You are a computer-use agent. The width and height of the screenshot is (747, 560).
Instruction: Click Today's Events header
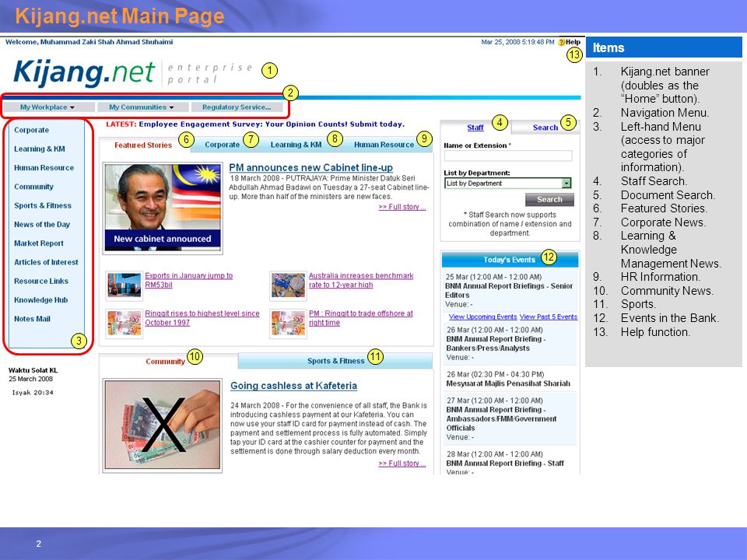point(510,260)
